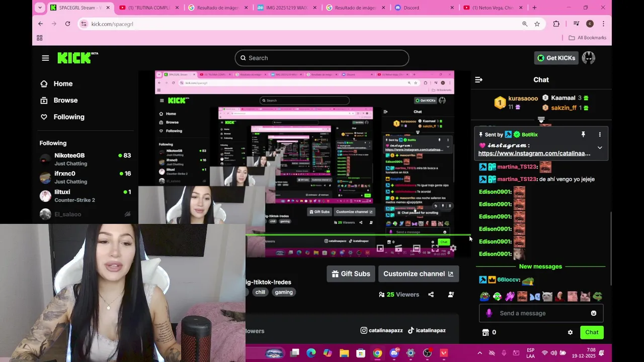
Task: Open liltuxi followed channel
Action: [x=86, y=196]
